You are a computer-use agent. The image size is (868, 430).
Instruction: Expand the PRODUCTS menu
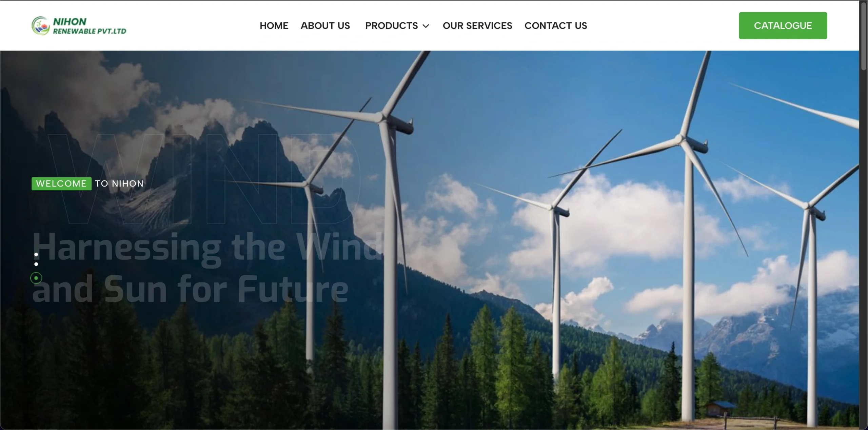391,26
